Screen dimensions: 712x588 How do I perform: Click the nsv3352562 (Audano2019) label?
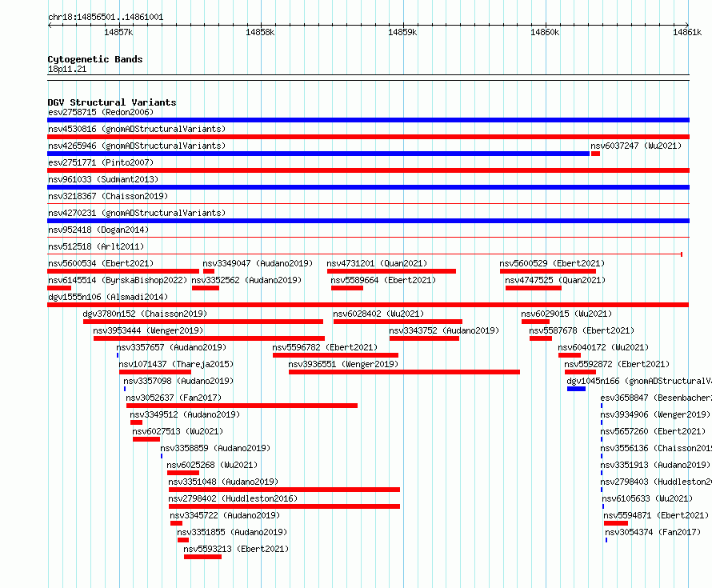click(246, 280)
